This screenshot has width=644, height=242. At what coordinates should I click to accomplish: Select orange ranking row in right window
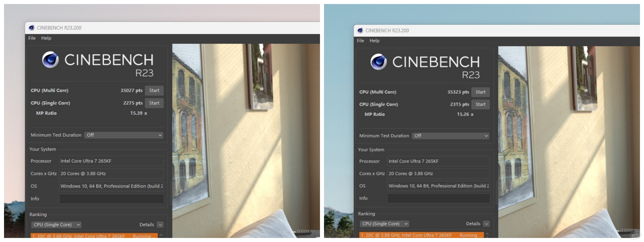(x=421, y=235)
